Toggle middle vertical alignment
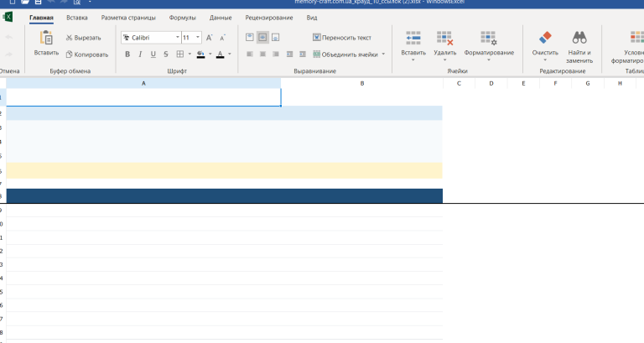The image size is (644, 343). tap(262, 38)
